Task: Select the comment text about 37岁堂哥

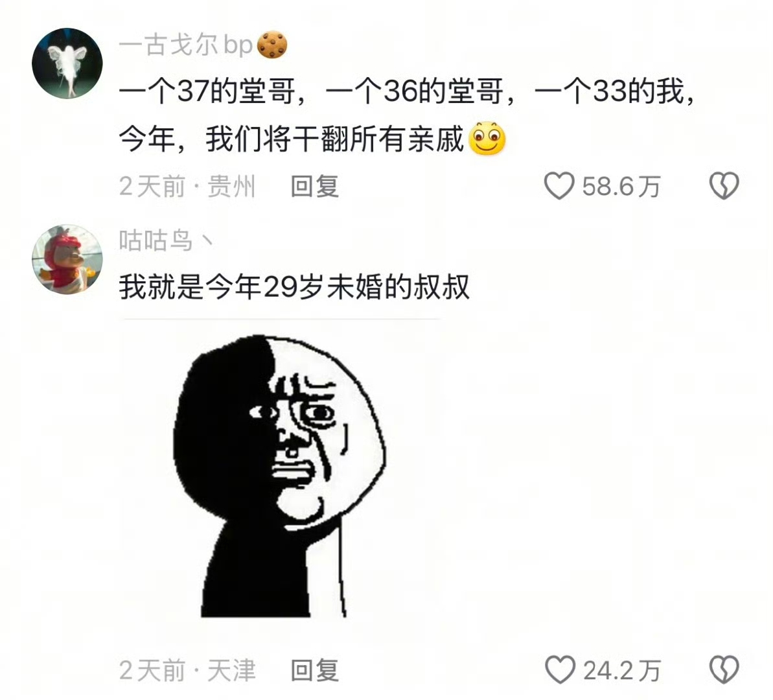Action: point(407,115)
